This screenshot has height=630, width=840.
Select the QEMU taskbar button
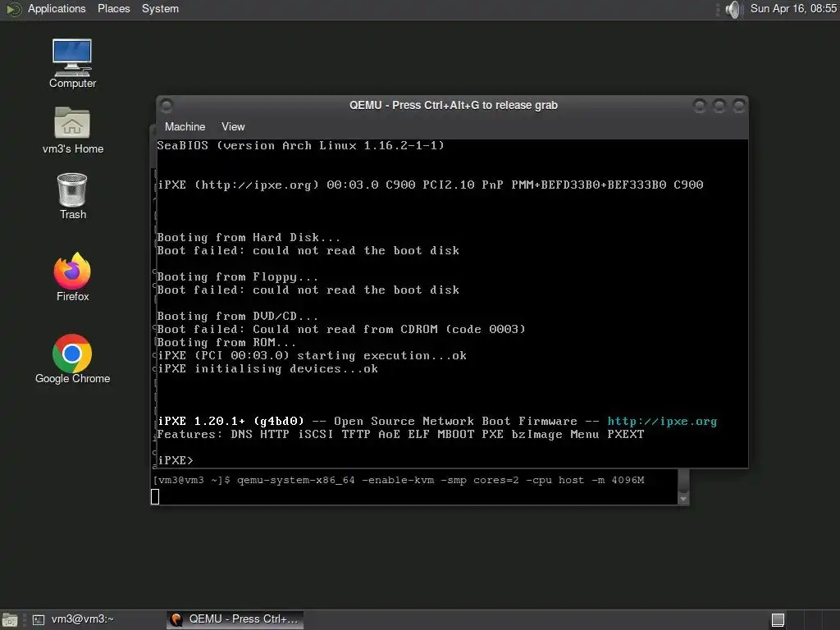235,619
